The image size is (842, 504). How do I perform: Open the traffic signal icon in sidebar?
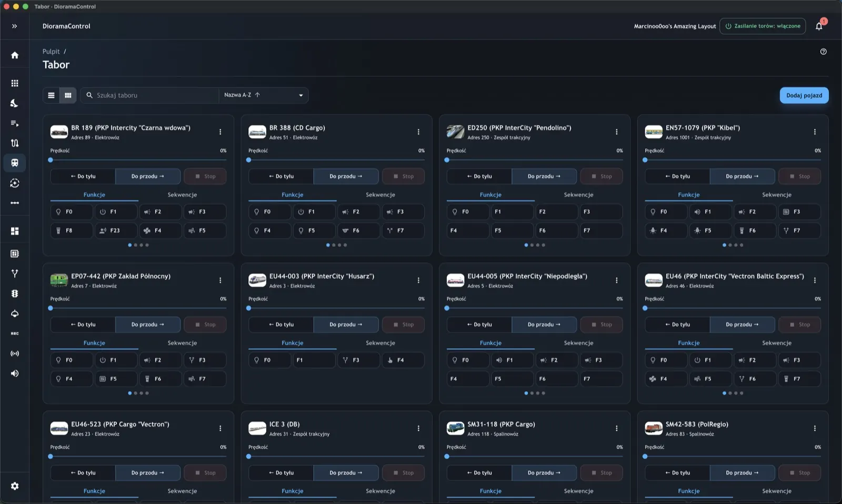pyautogui.click(x=15, y=294)
